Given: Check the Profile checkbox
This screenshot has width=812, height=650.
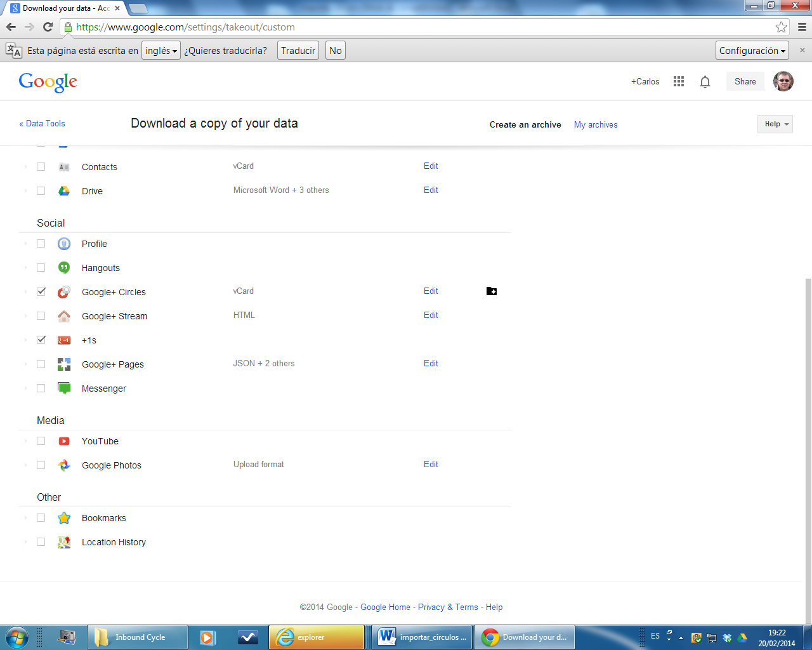Looking at the screenshot, I should click(41, 243).
